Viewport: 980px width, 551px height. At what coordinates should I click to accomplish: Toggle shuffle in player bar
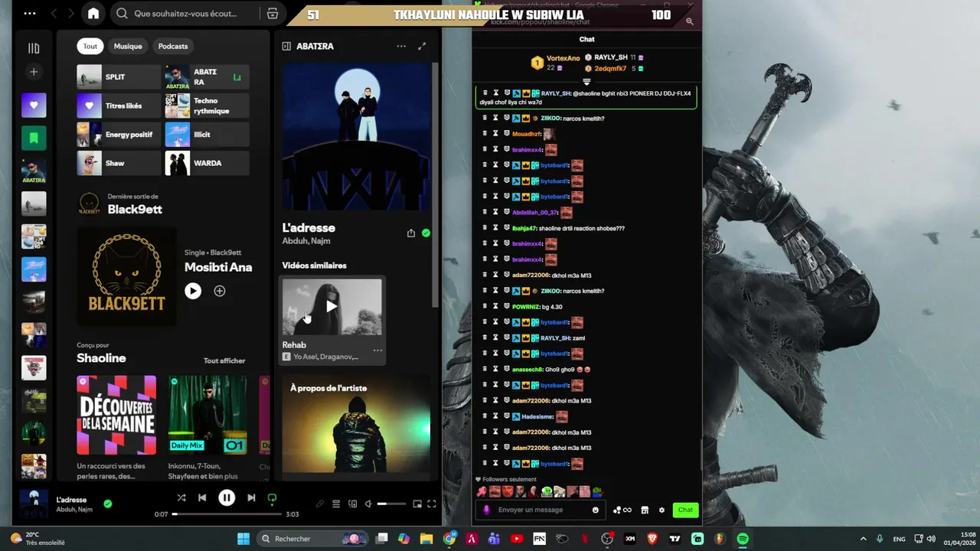[181, 497]
